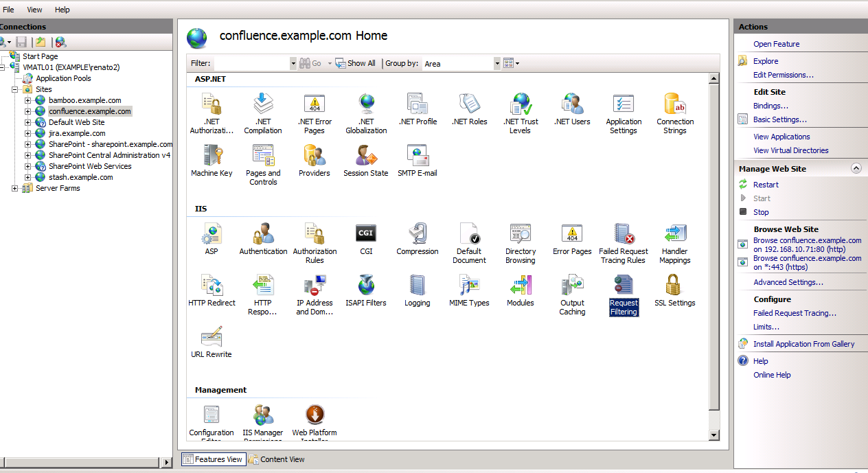Click Show All in filter bar
The image size is (868, 473).
pos(356,63)
